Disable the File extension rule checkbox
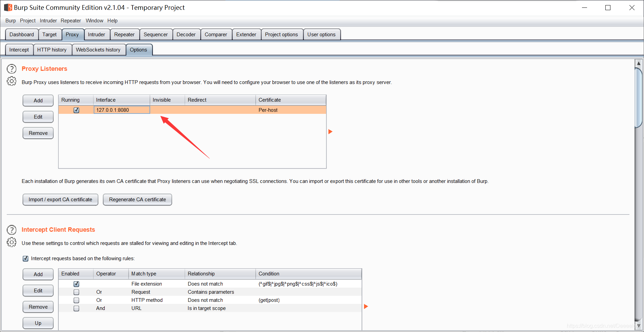Image resolution: width=644 pixels, height=332 pixels. click(76, 284)
